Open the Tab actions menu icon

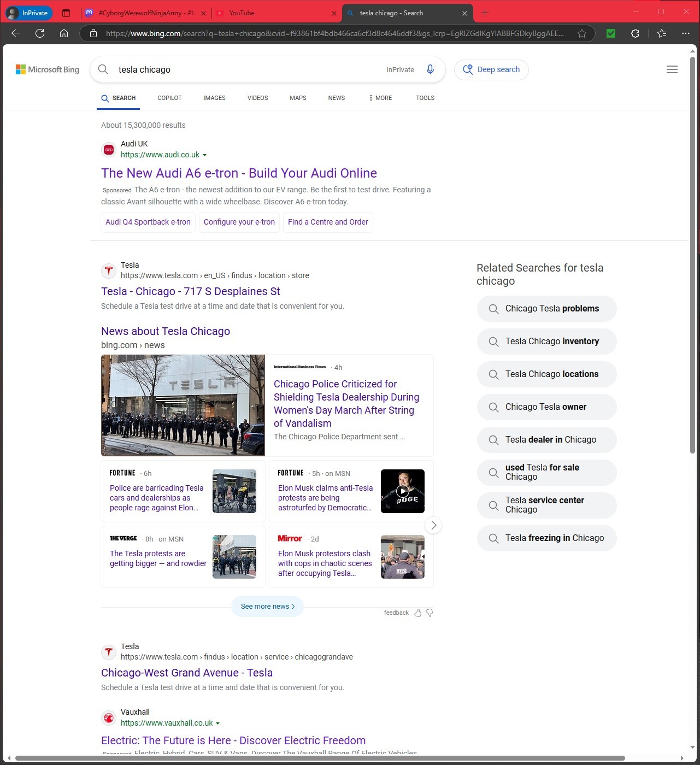tap(66, 13)
